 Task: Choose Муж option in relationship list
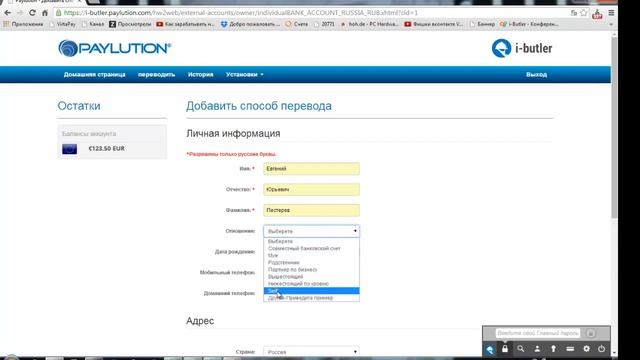311,256
